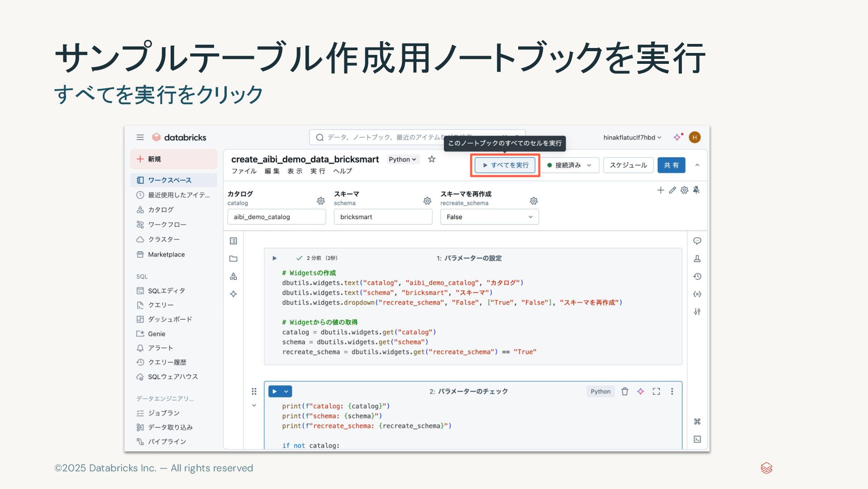Open the user avatar H menu
The height and width of the screenshot is (489, 868).
click(x=695, y=137)
